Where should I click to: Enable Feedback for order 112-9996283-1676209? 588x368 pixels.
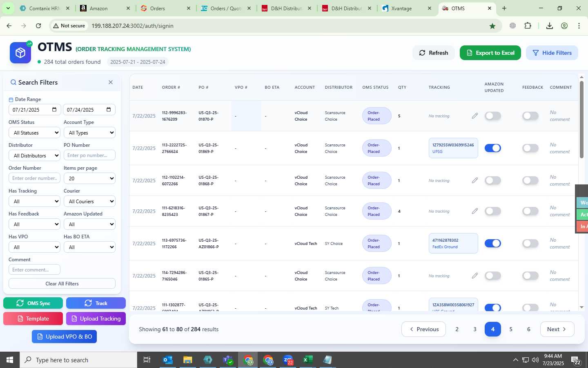(530, 116)
